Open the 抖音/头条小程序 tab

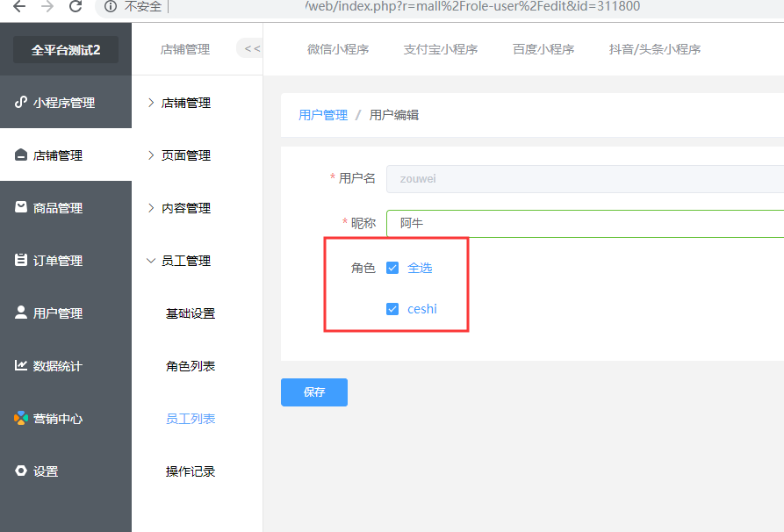click(654, 49)
